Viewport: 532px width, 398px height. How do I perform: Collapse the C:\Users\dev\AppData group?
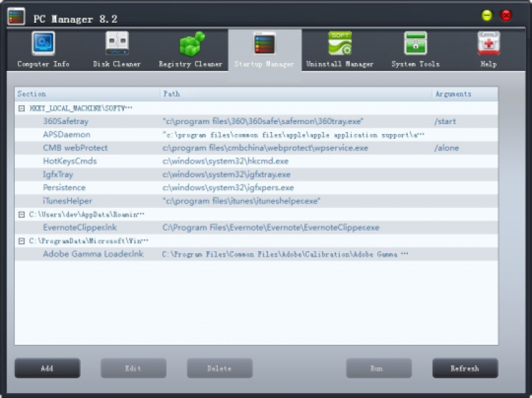point(21,214)
